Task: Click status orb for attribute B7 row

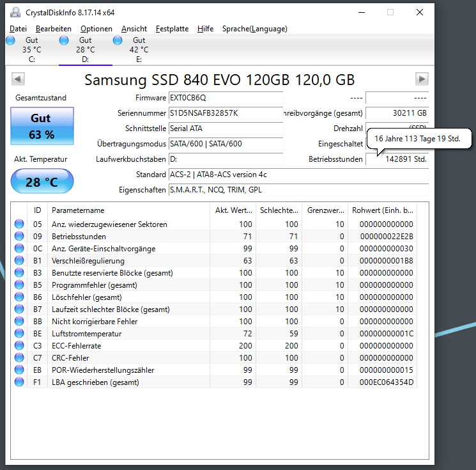Action: 19,309
